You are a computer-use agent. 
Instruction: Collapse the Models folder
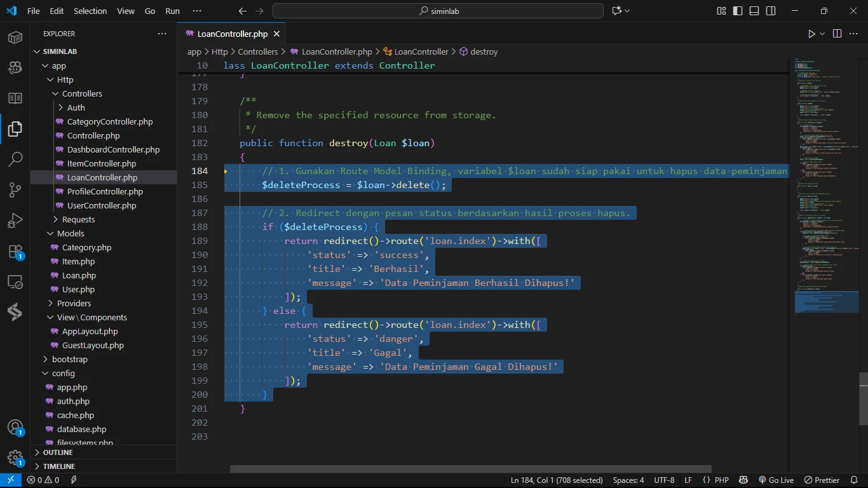point(71,233)
